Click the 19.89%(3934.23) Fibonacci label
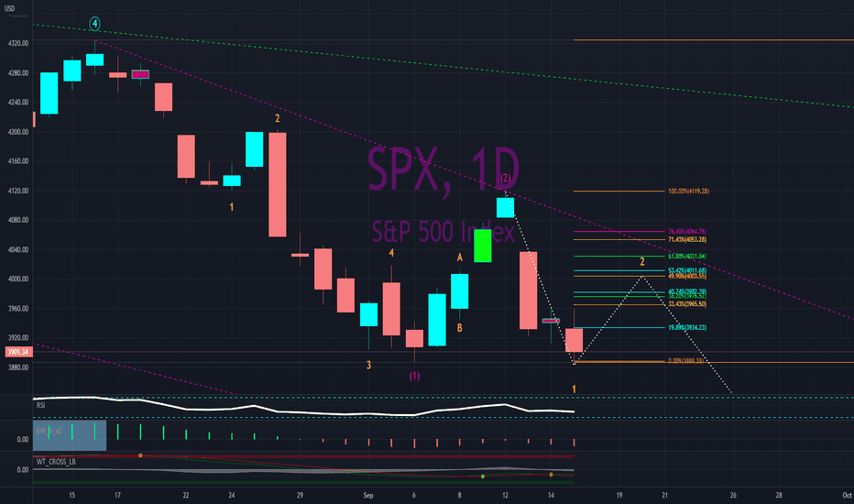 click(x=687, y=327)
